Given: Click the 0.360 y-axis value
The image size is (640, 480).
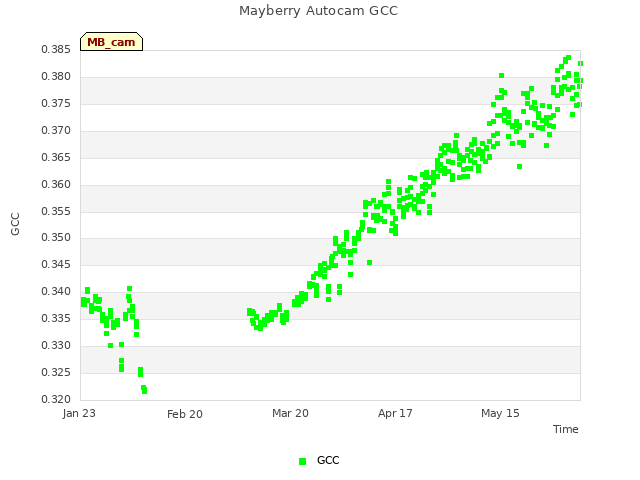Looking at the screenshot, I should pos(56,184).
